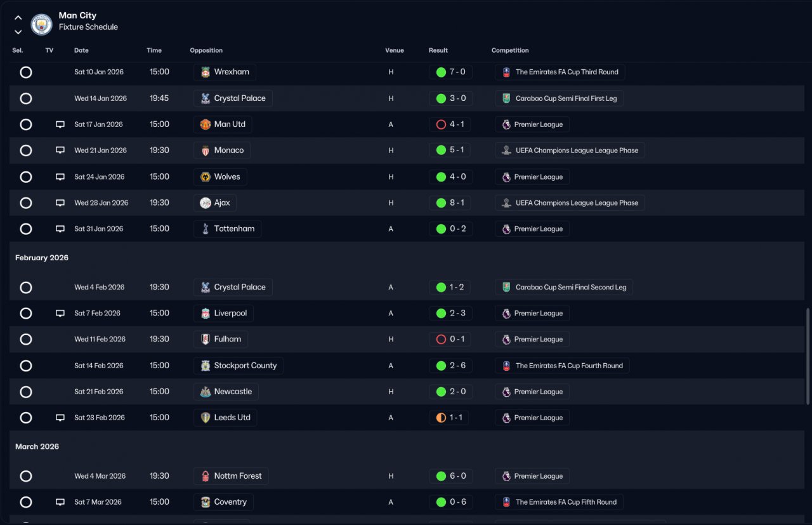Open The Emirates FA Cup Fourth Round

click(562, 366)
